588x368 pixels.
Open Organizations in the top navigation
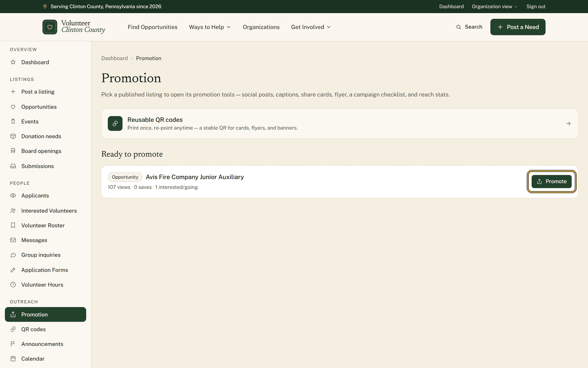point(261,27)
